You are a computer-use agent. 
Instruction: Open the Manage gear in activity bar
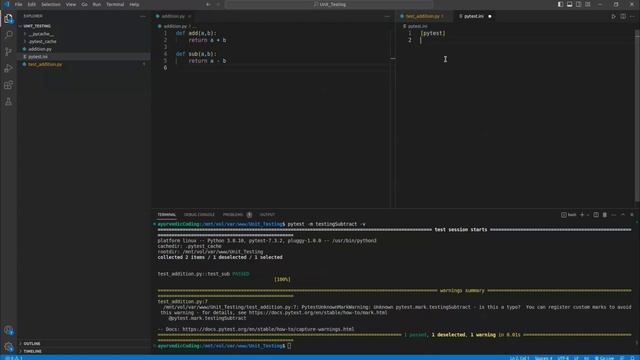pos(9,347)
